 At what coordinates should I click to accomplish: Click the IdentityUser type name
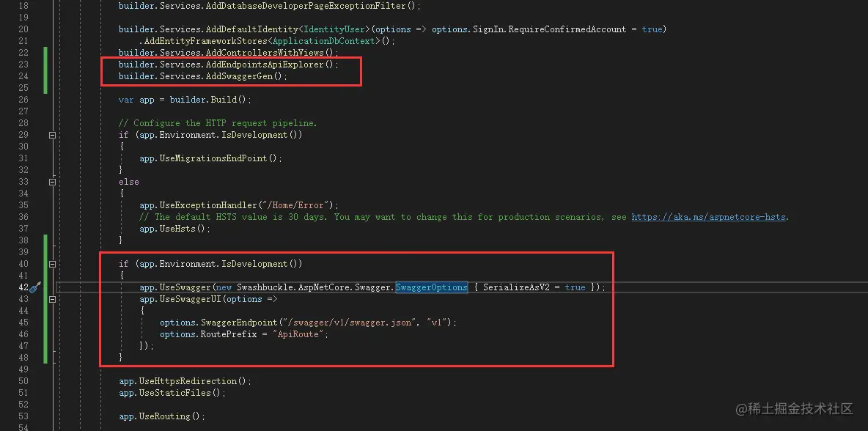[x=335, y=29]
